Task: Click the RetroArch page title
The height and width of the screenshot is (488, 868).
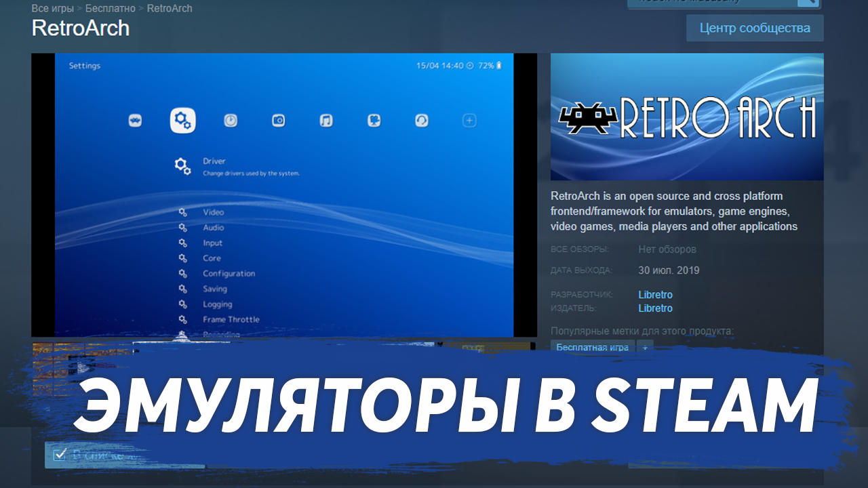Action: point(81,28)
